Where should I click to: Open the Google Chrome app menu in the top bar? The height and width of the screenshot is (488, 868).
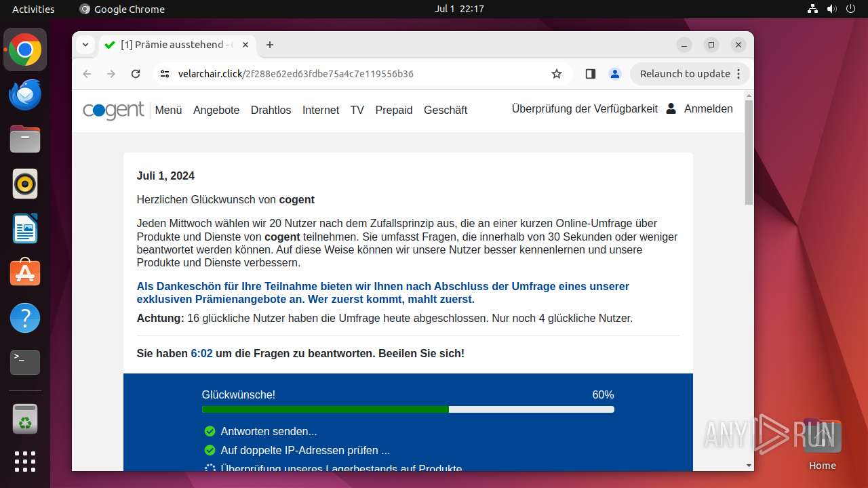click(x=122, y=9)
